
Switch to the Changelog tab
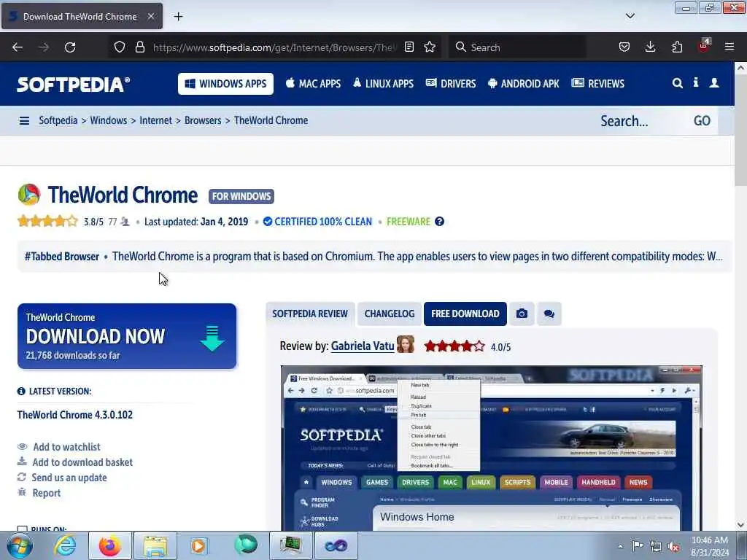tap(390, 314)
